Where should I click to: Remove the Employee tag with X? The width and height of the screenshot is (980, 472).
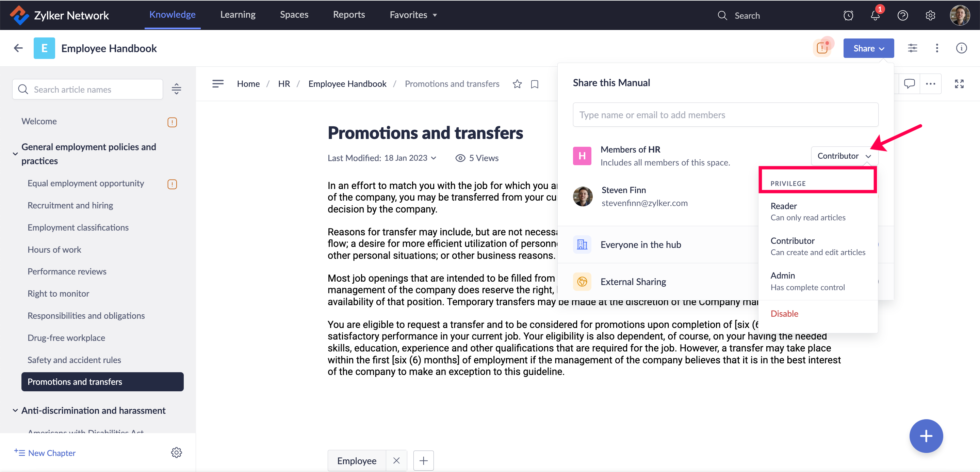point(396,460)
